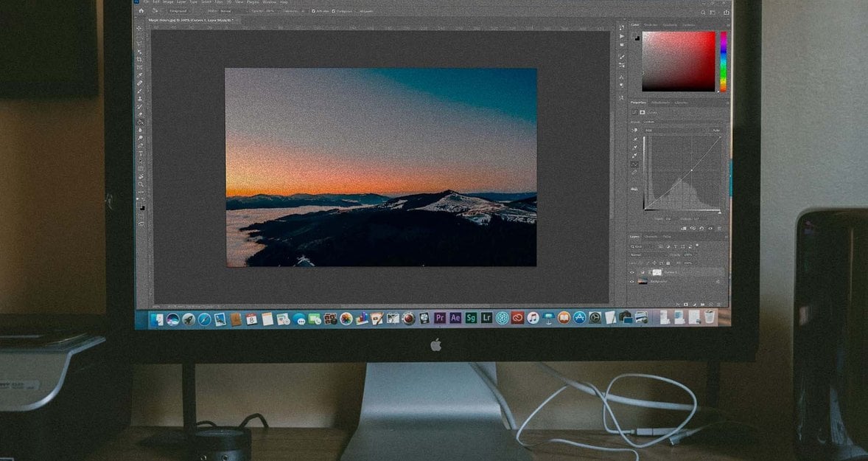The height and width of the screenshot is (461, 868).
Task: Toggle visibility of the Curves 1 layer
Action: [x=632, y=271]
